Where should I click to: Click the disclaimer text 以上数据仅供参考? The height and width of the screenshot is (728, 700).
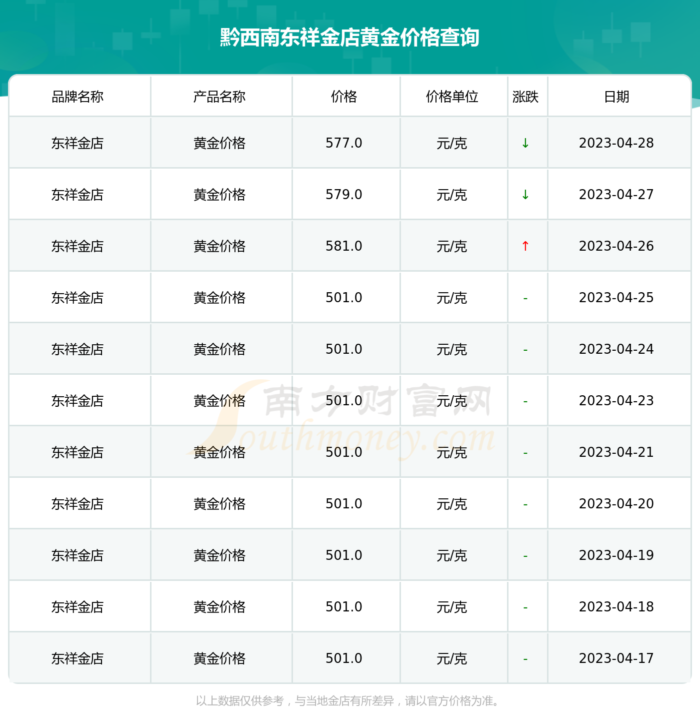pos(240,701)
